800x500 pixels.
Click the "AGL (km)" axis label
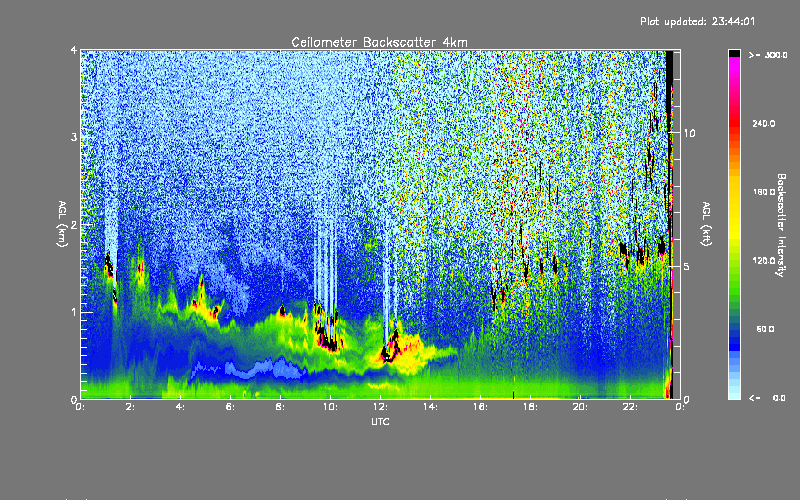pos(62,224)
